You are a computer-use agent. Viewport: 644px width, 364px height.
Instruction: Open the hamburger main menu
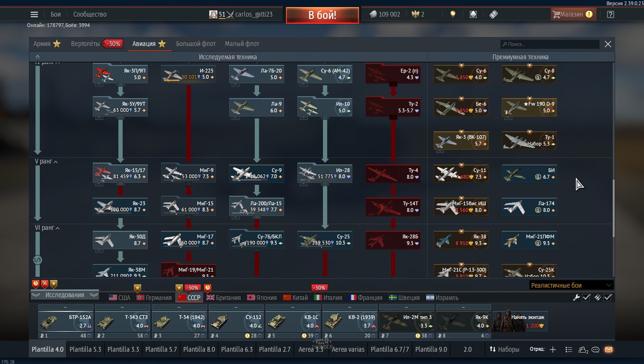click(x=34, y=14)
